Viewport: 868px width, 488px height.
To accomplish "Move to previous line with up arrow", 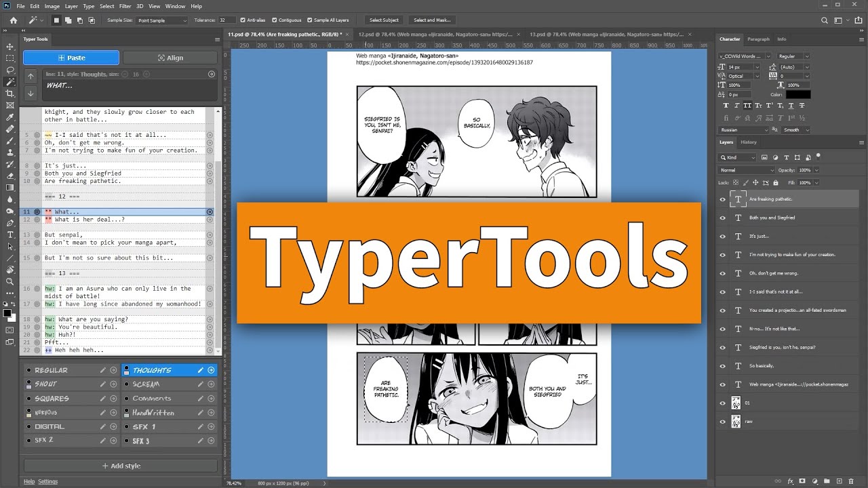I will click(31, 77).
